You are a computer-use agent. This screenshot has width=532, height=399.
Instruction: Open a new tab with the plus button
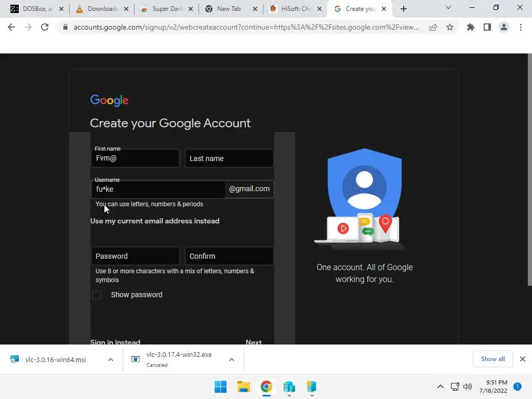(x=403, y=9)
